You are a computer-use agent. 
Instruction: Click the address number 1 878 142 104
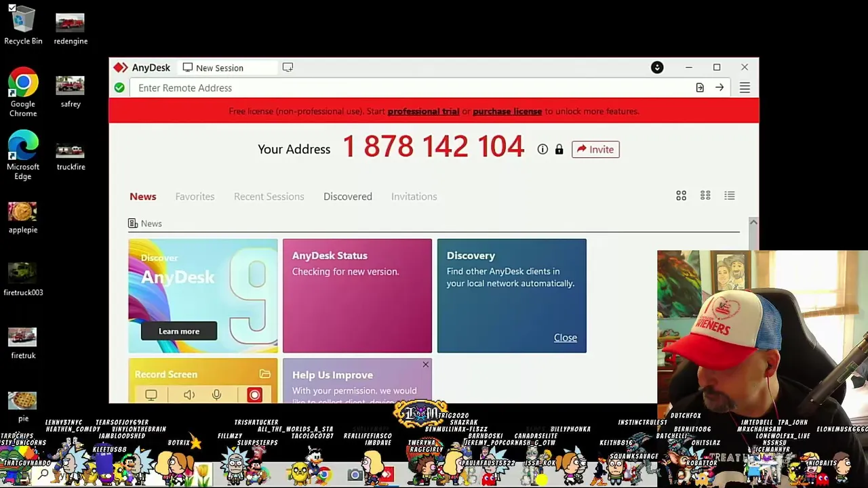433,147
